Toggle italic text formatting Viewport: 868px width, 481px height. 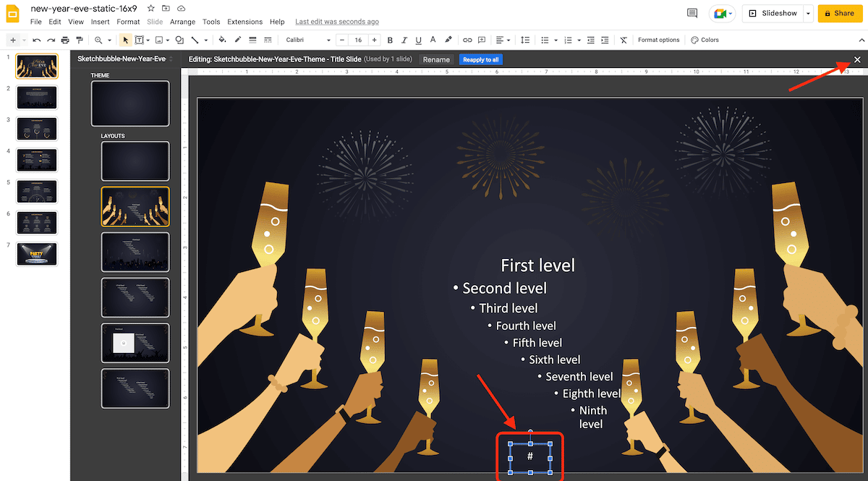coord(404,40)
